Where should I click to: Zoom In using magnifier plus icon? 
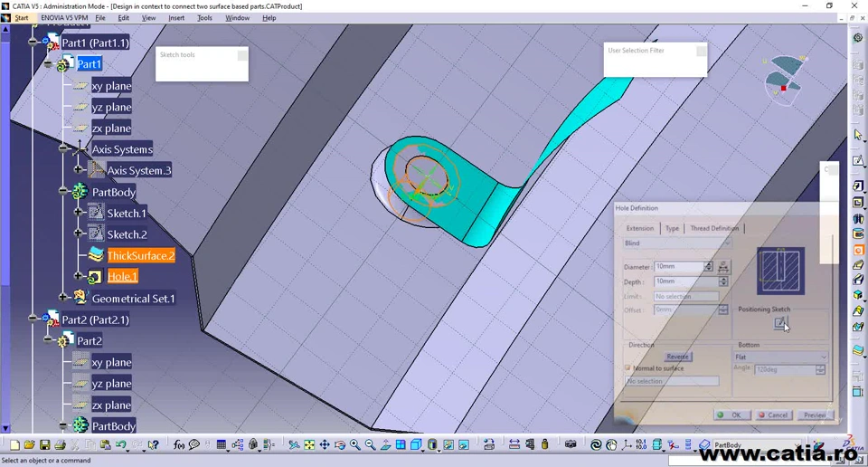click(x=354, y=445)
